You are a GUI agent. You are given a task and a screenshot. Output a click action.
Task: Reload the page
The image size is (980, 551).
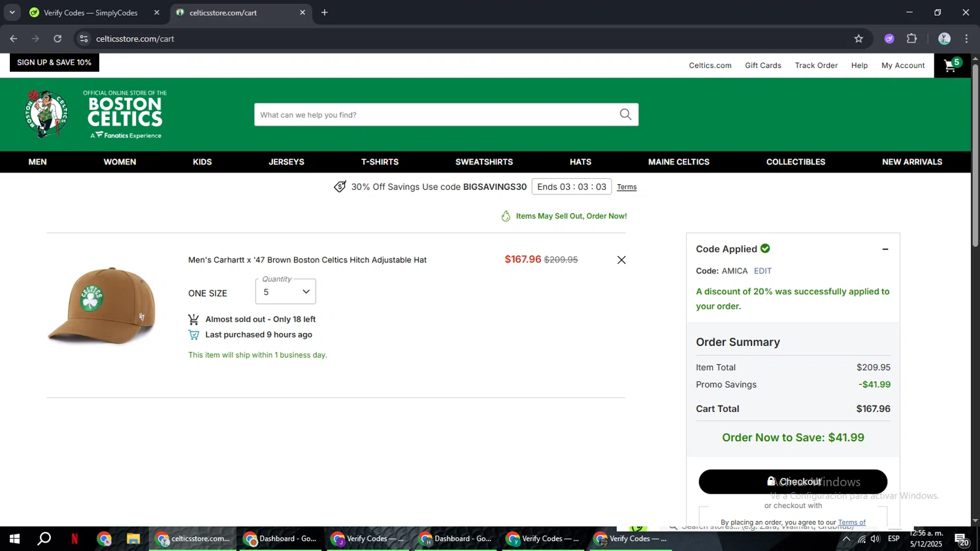click(57, 39)
